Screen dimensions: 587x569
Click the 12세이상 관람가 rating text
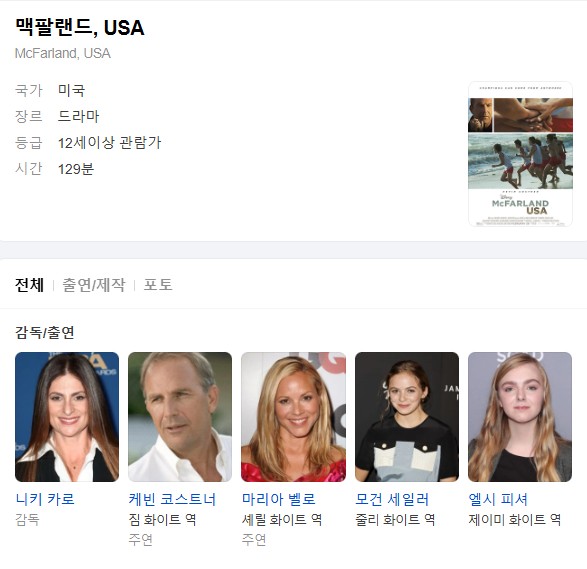[109, 143]
